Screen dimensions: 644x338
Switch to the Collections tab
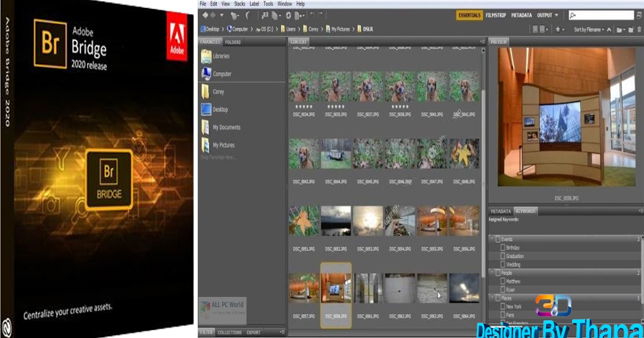pyautogui.click(x=230, y=333)
